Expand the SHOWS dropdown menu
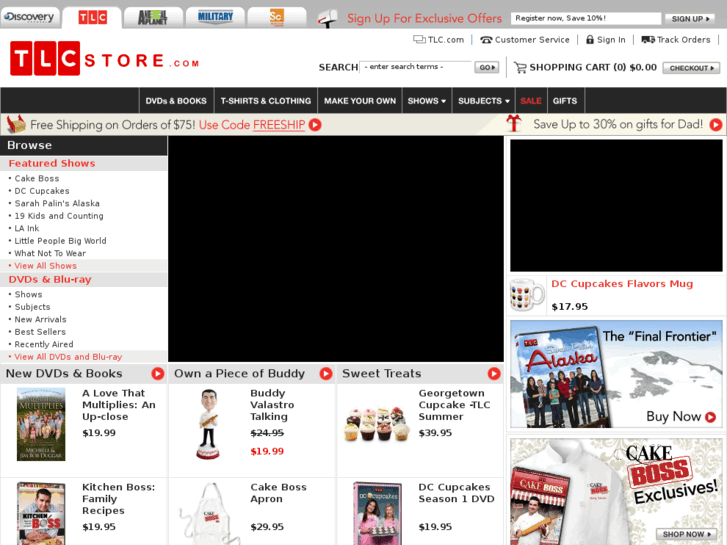Screen dimensions: 727x545 427,101
